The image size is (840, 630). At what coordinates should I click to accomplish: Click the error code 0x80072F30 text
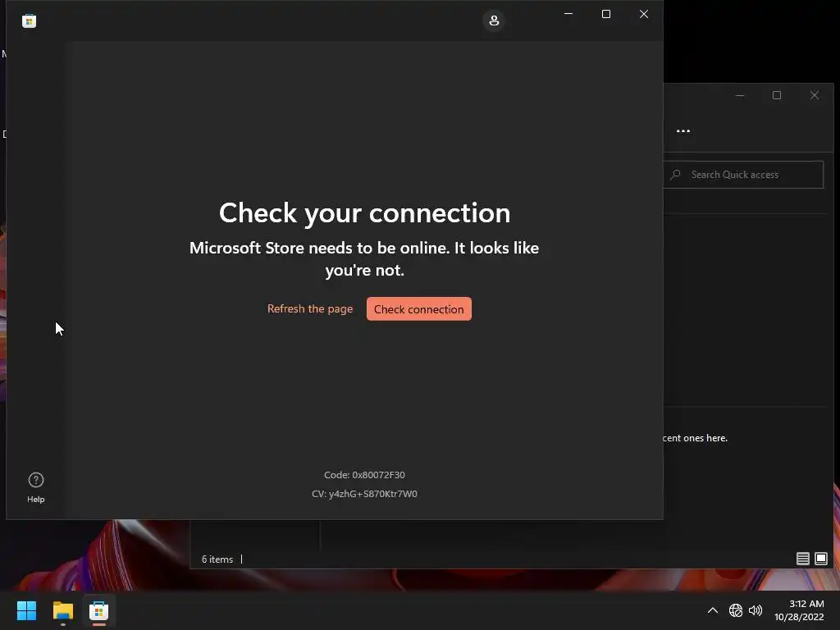(x=364, y=475)
